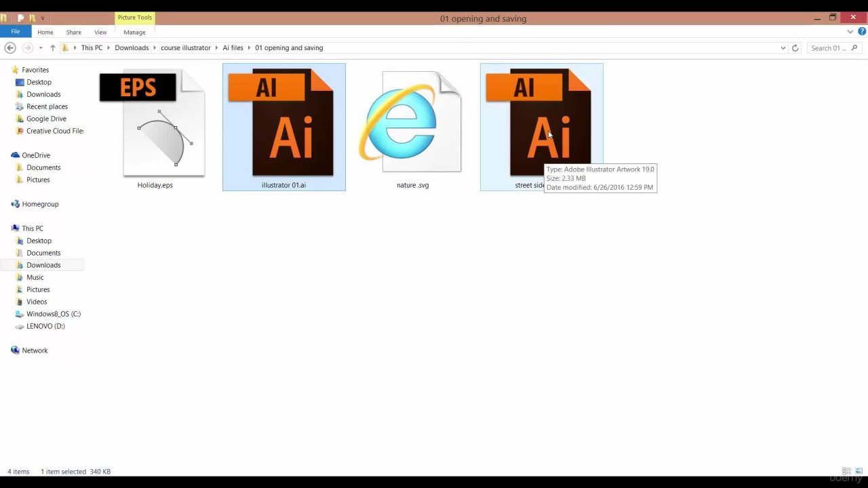Open the Manage tab under Picture Tools
Screen dimensions: 868x488
134,32
